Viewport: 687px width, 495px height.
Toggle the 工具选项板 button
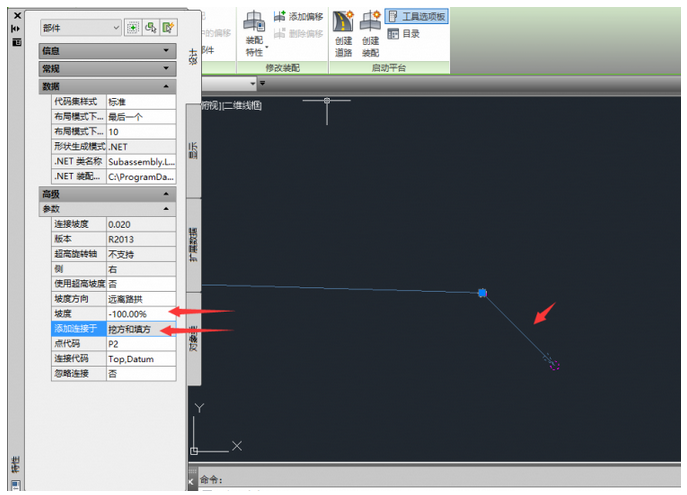coord(417,17)
